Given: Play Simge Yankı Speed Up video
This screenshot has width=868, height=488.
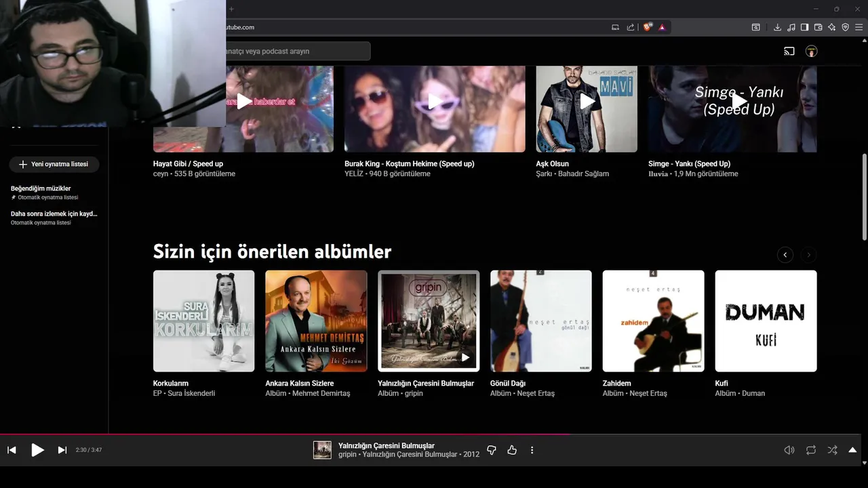Looking at the screenshot, I should [738, 102].
